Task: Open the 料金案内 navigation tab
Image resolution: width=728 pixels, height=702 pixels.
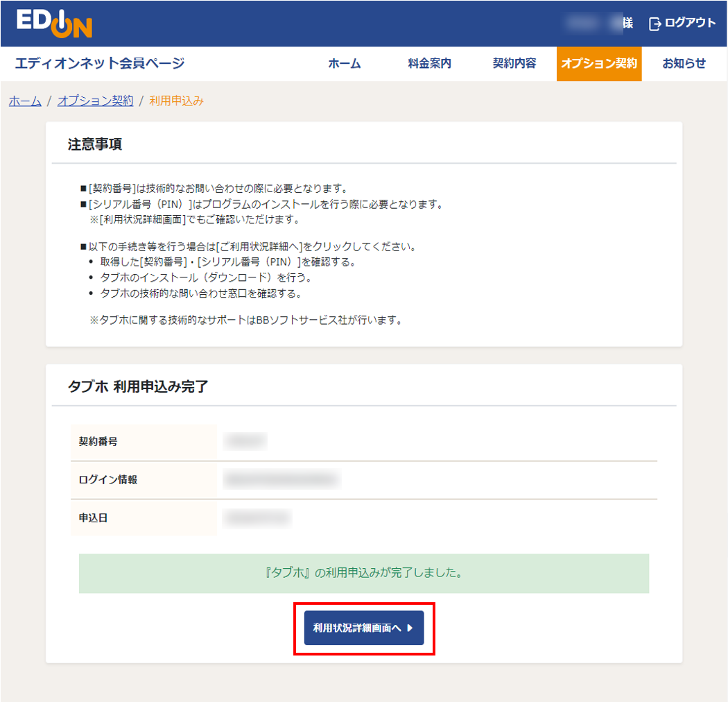Action: point(429,64)
